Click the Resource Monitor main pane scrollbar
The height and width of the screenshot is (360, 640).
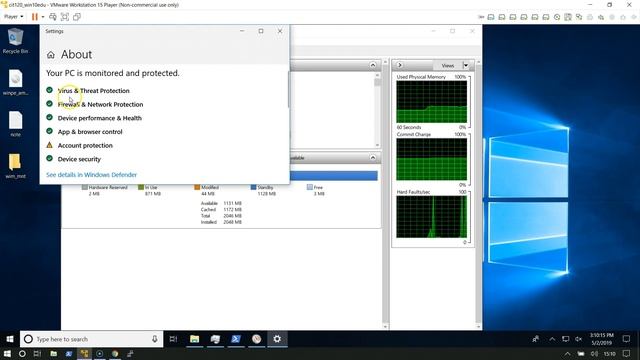coord(385,194)
